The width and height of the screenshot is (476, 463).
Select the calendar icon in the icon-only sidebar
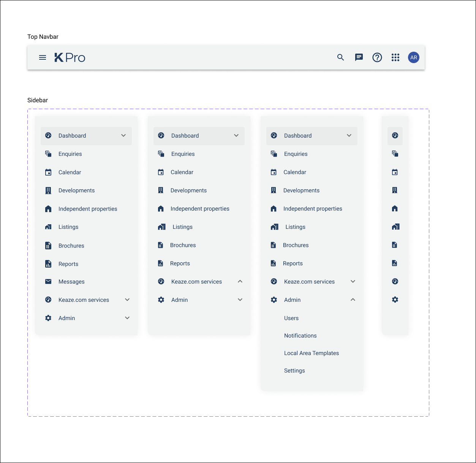395,172
